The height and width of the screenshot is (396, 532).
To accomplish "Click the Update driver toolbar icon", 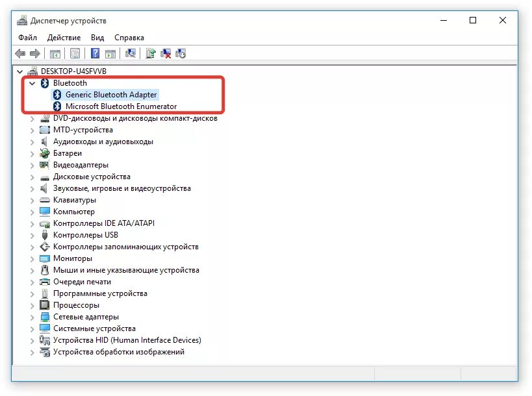I will tap(151, 53).
